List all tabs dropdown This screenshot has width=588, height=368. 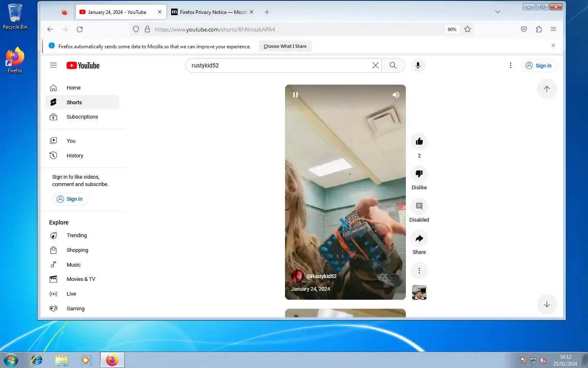coord(497,12)
